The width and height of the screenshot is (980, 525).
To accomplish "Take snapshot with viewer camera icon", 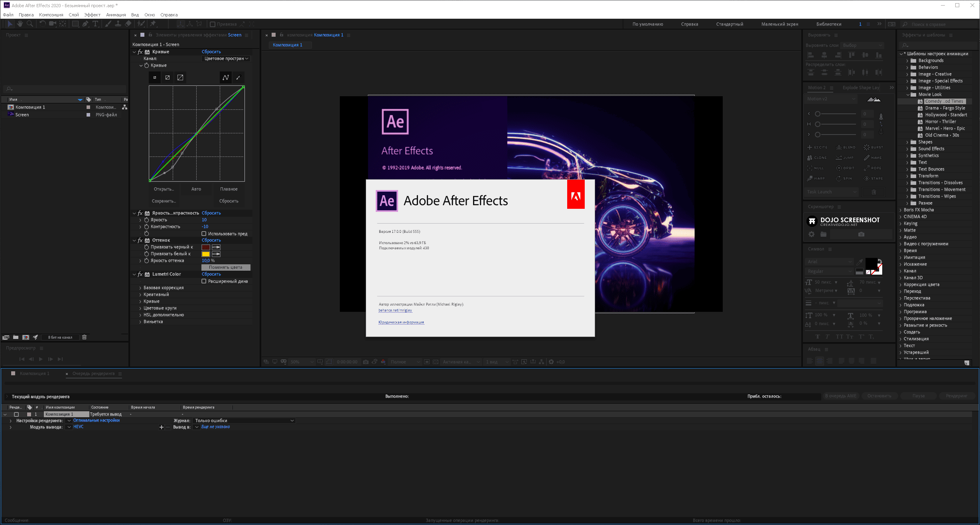I will click(x=366, y=362).
